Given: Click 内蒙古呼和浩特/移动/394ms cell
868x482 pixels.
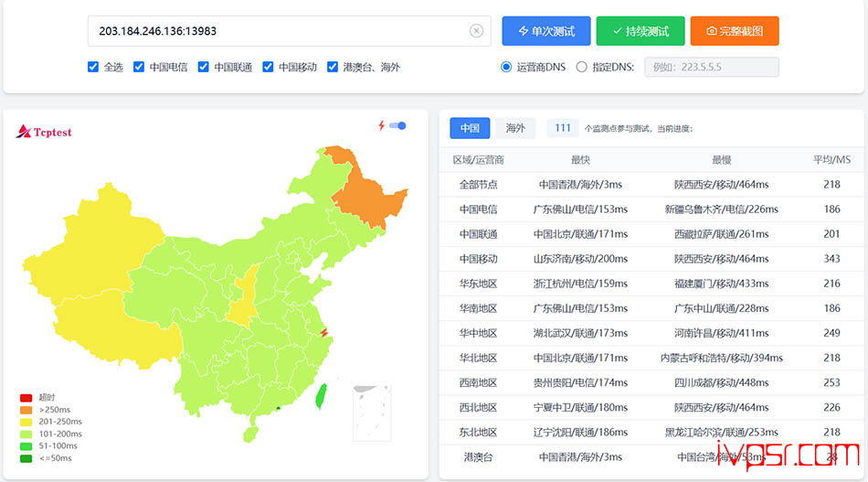Looking at the screenshot, I should [x=721, y=358].
